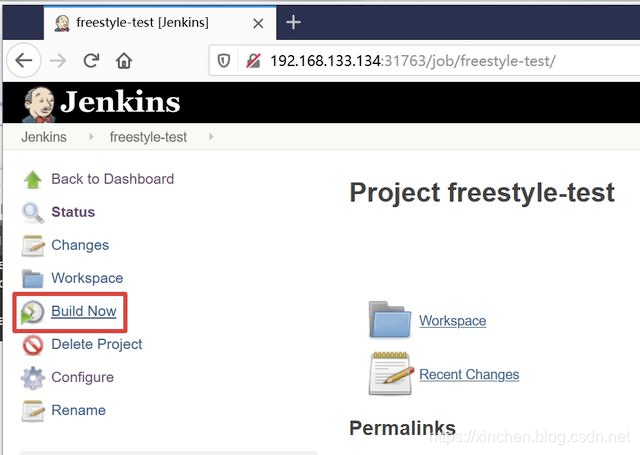
Task: Click the Jenkins butler logo in header
Action: 38,104
